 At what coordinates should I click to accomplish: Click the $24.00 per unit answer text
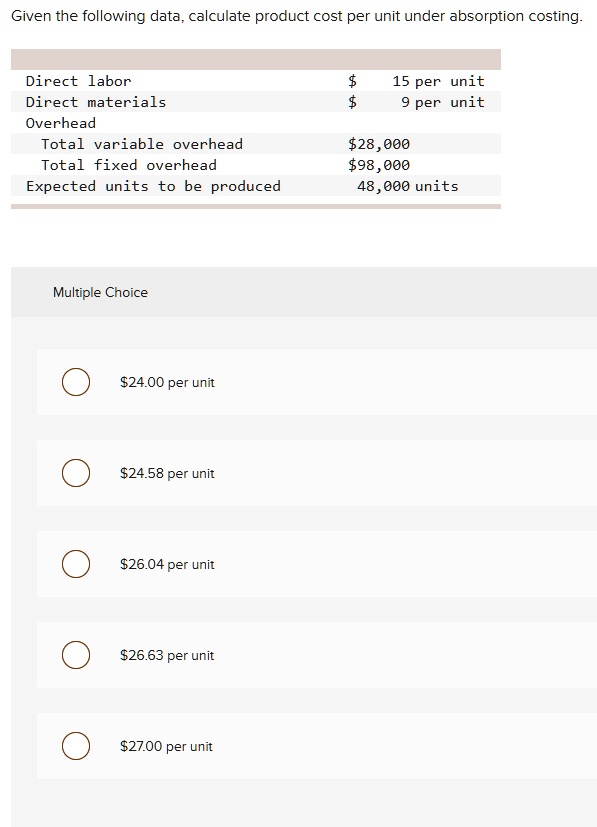(165, 382)
